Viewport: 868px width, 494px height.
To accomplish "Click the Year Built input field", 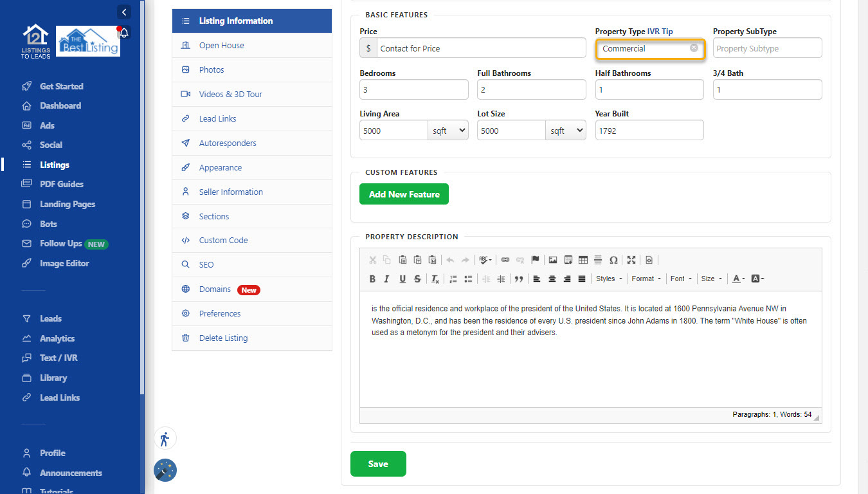I will tap(649, 131).
